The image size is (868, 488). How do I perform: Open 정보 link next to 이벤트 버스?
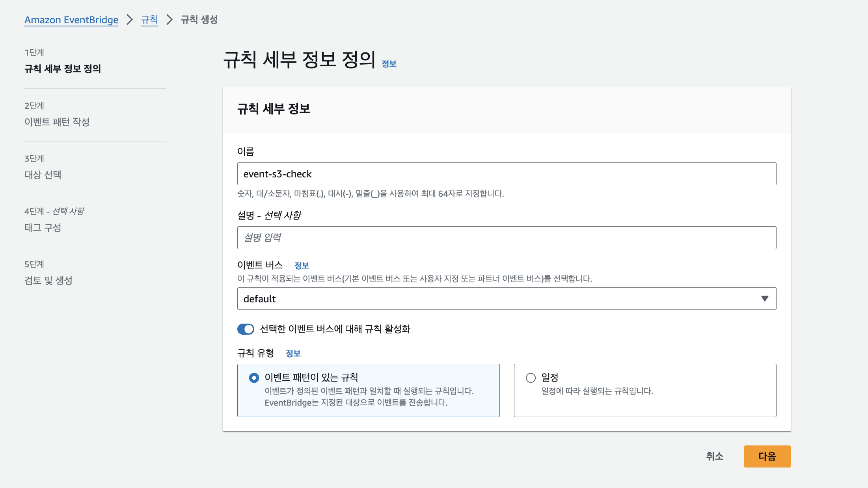pos(302,265)
